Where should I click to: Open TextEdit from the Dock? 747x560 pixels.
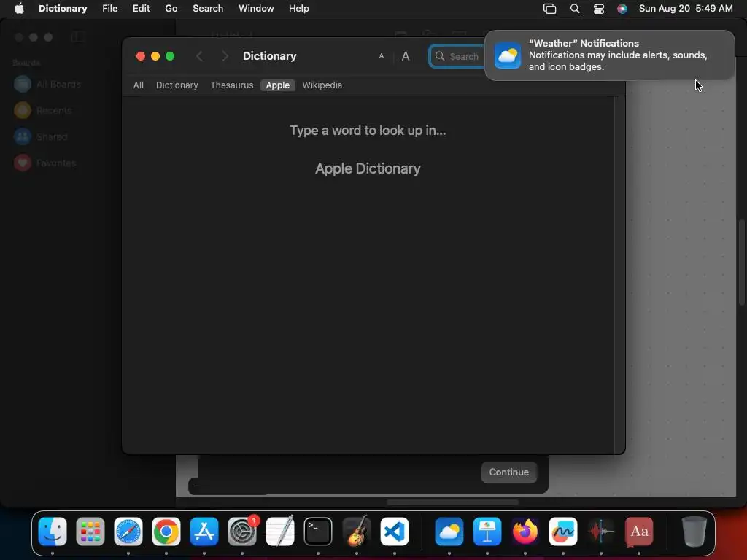coord(279,532)
